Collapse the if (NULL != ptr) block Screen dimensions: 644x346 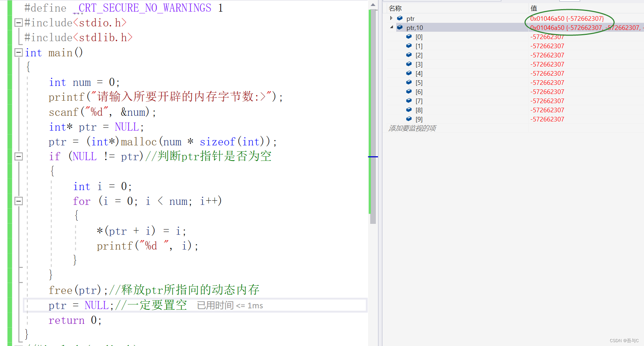(x=19, y=156)
